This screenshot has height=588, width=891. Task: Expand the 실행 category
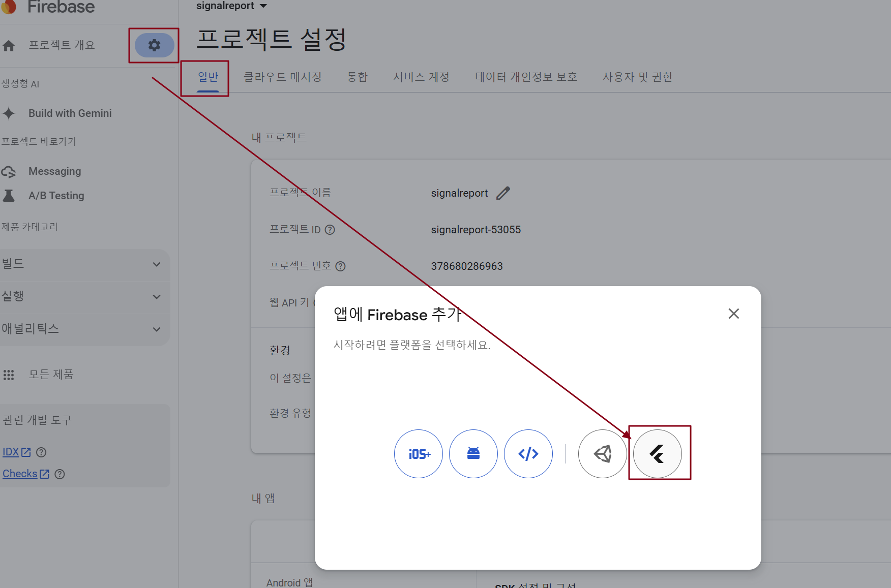click(x=84, y=297)
